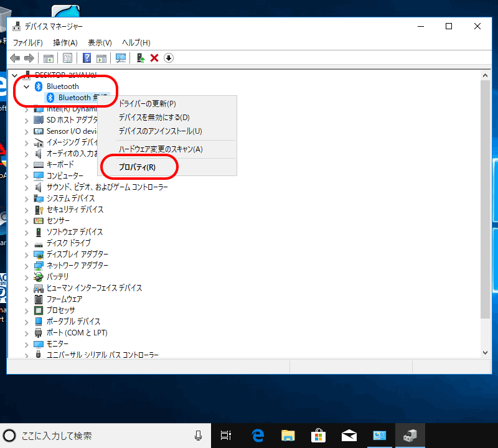Choose デバイスを無効にする(D) in context menu
498x448 pixels.
pyautogui.click(x=154, y=117)
